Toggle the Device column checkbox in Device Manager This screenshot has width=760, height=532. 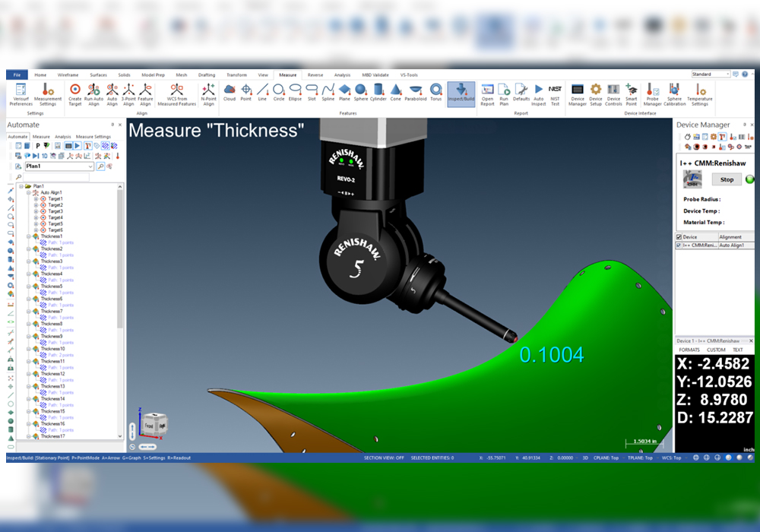679,237
